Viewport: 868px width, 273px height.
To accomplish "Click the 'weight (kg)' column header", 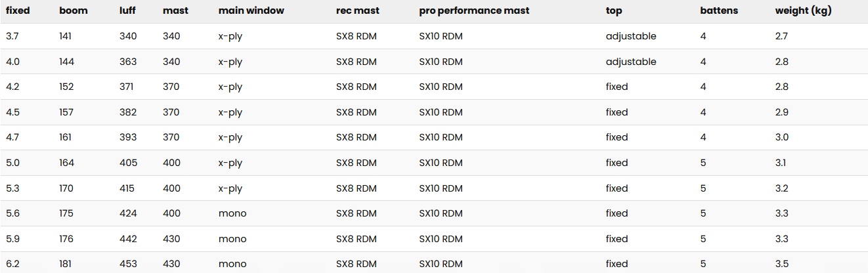I will (x=803, y=11).
